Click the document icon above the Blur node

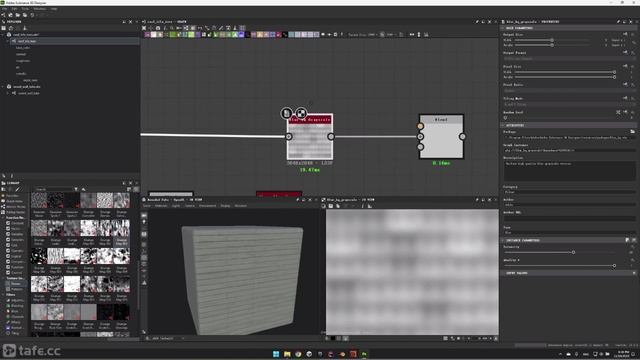coord(287,113)
